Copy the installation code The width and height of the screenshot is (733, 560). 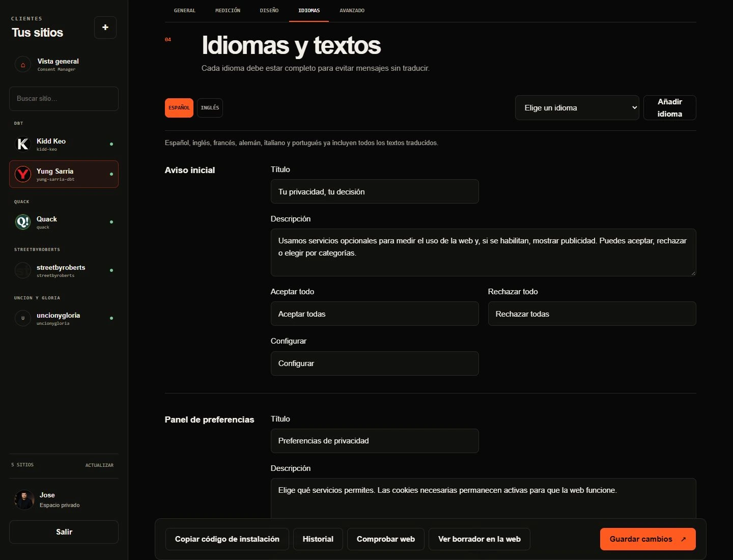point(227,539)
